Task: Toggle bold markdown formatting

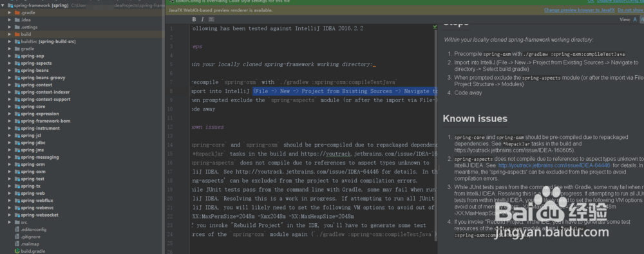Action: [194, 19]
